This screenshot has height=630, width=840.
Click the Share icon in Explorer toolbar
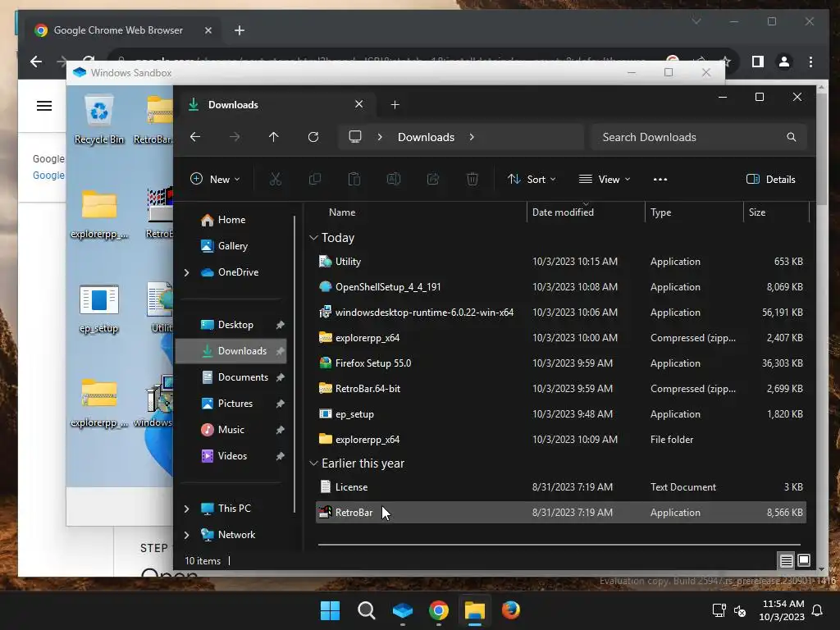(x=433, y=179)
